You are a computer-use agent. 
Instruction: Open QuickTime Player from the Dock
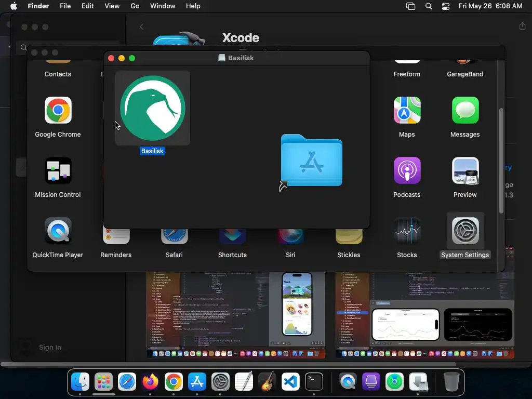[x=348, y=381]
